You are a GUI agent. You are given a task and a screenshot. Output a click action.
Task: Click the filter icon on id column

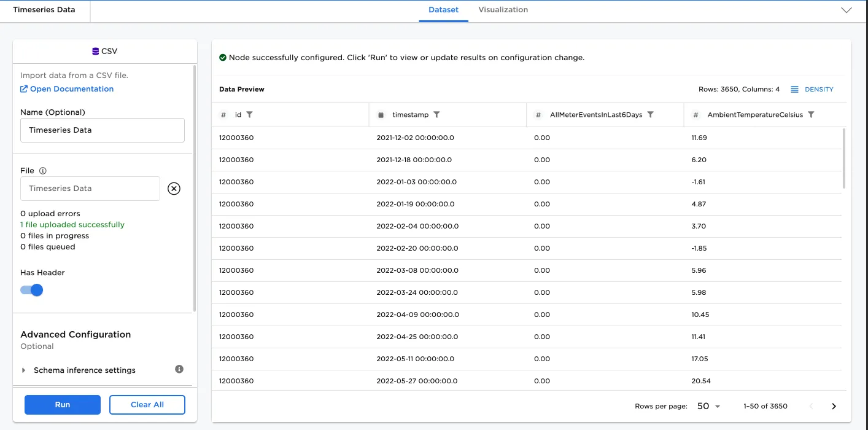pos(249,115)
